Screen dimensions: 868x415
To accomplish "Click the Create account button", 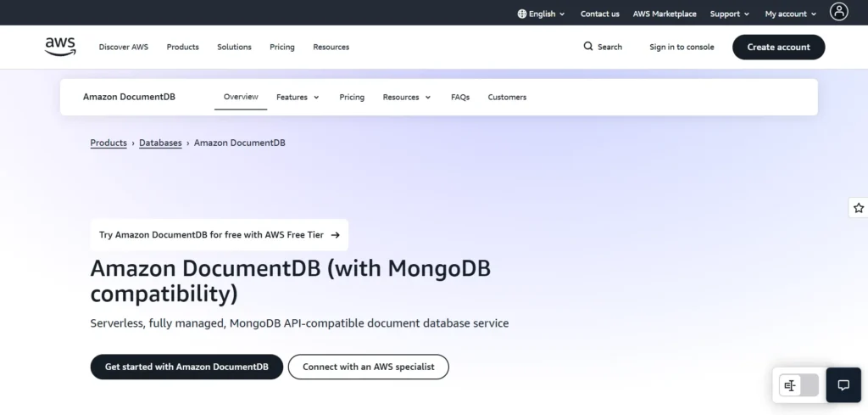I will click(779, 47).
